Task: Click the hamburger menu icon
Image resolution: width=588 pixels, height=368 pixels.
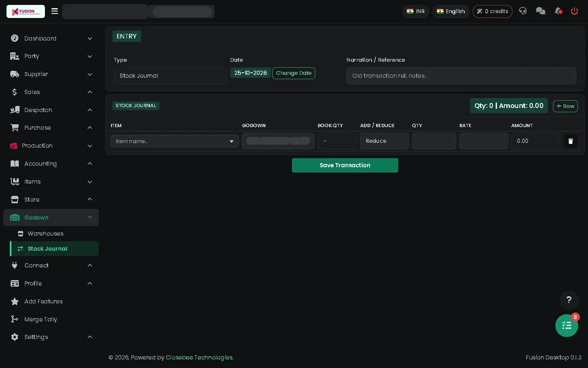Action: pyautogui.click(x=55, y=11)
